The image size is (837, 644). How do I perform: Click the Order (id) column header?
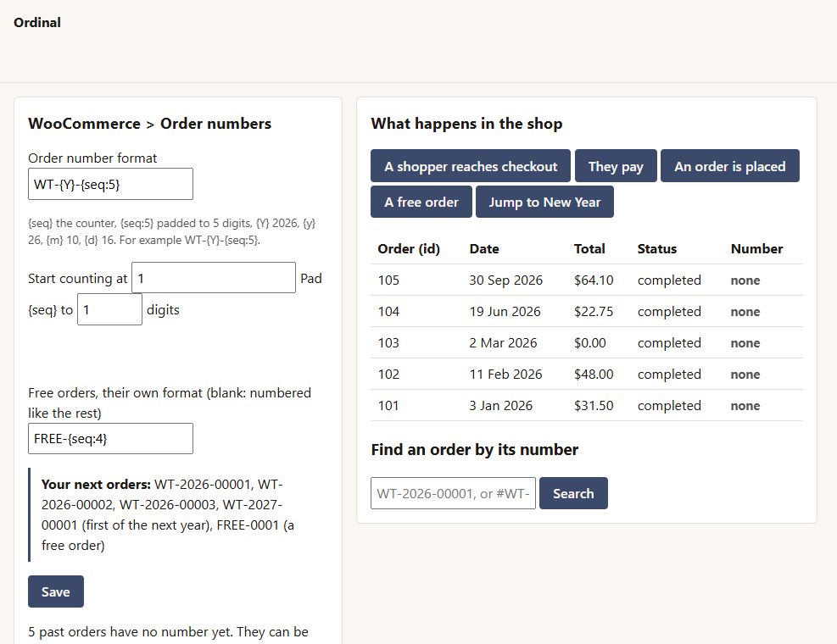(409, 248)
